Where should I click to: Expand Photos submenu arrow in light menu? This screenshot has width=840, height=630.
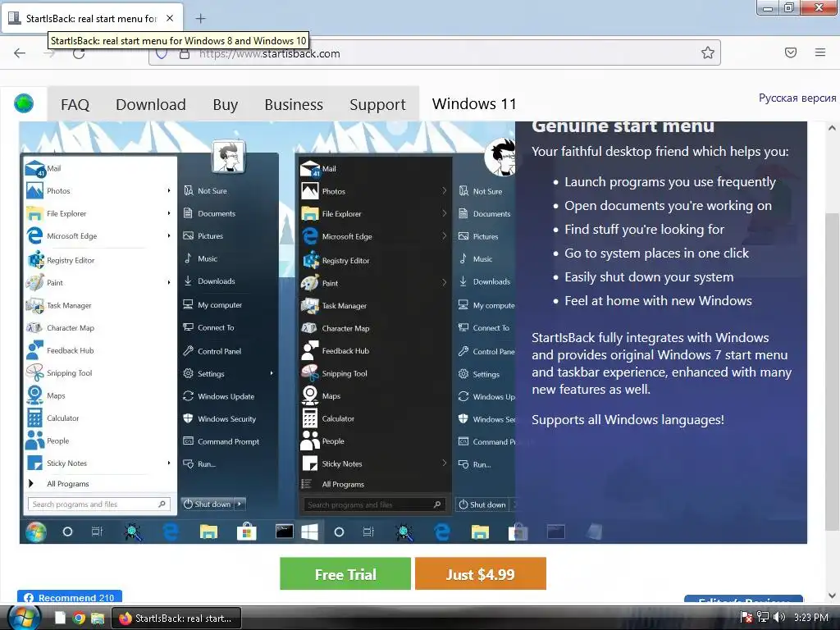click(169, 190)
